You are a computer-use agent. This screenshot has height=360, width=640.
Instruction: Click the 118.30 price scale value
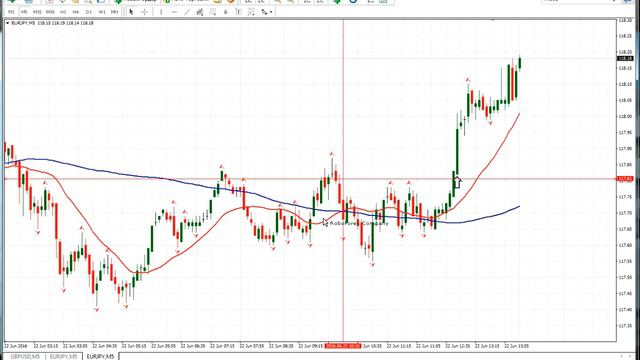point(625,20)
